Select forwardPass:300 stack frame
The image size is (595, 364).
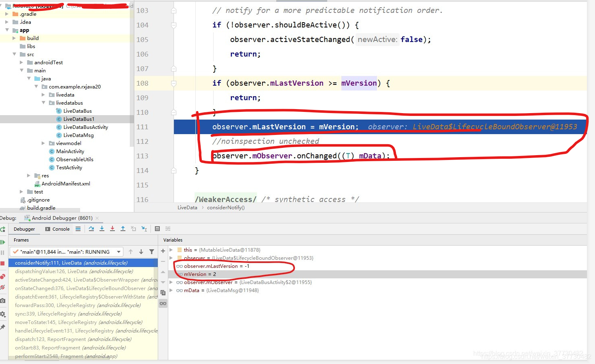click(83, 305)
